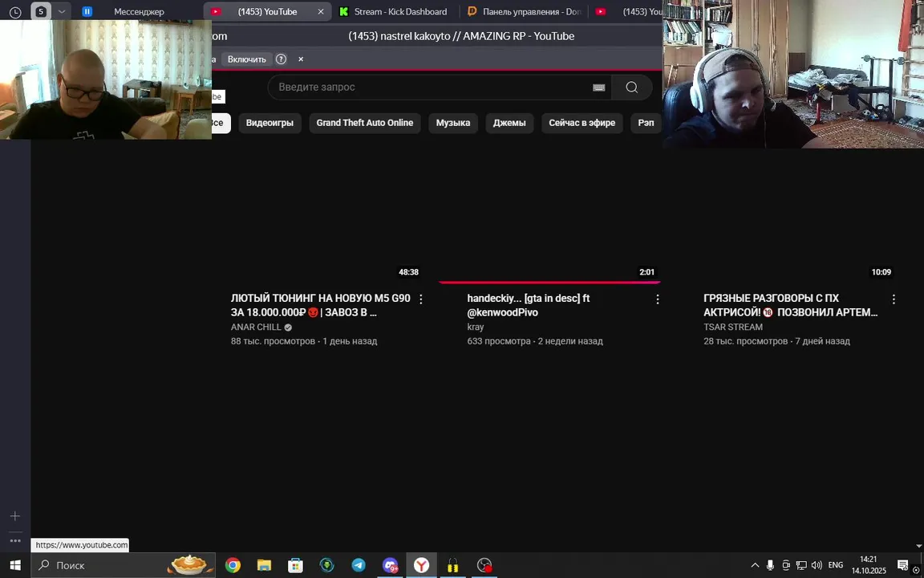Click the YouTube search magnifier button

click(632, 88)
